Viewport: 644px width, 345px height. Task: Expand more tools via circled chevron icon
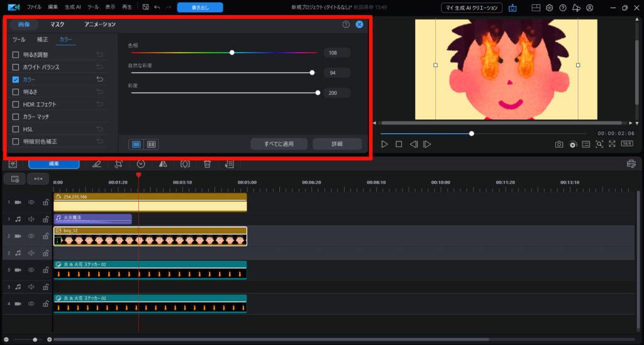click(x=141, y=164)
